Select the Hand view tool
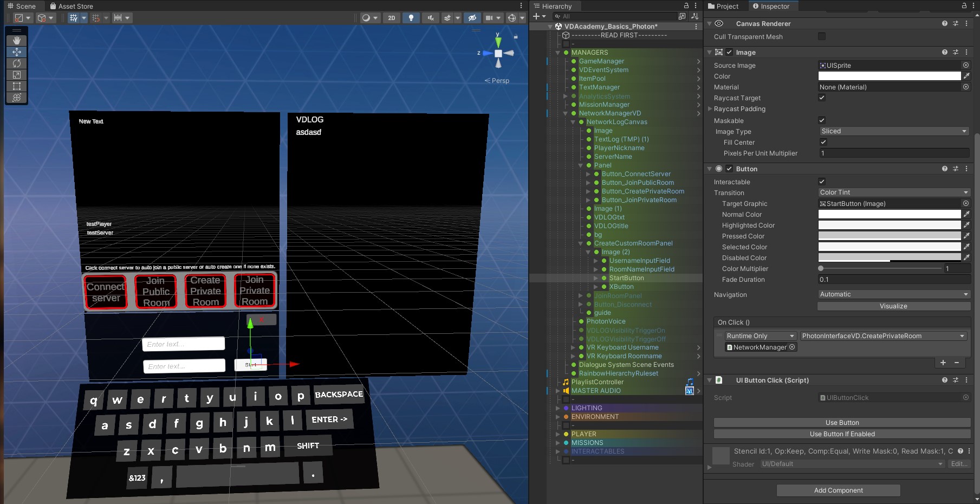 coord(17,41)
